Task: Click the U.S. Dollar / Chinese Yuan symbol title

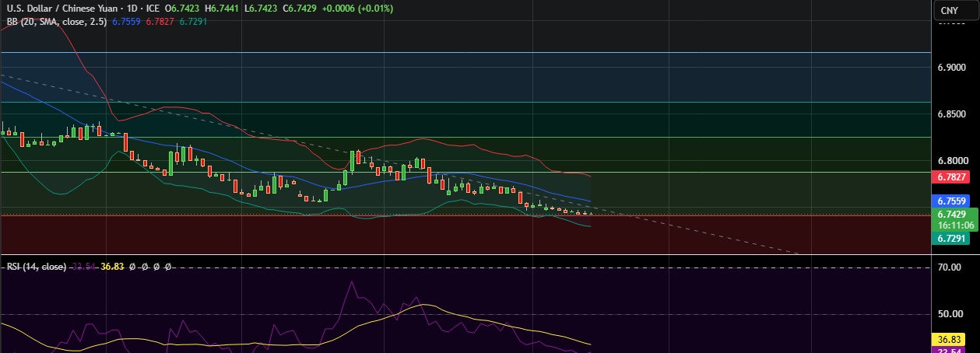Action: (x=61, y=9)
